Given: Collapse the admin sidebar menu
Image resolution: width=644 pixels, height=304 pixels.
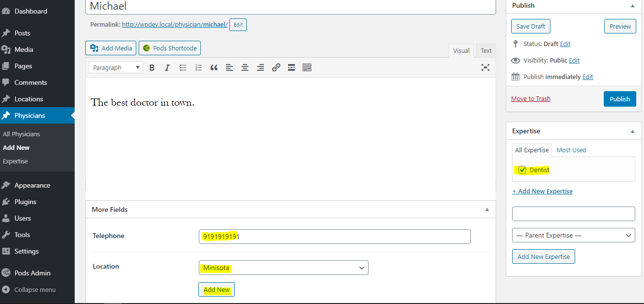Looking at the screenshot, I should 37,289.
